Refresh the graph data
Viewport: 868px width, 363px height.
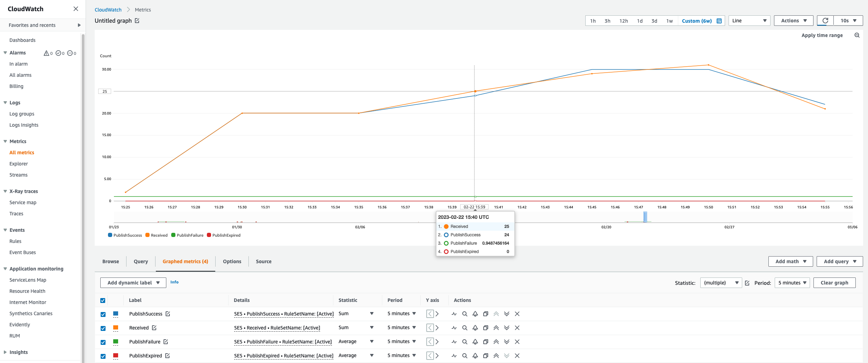click(x=825, y=21)
